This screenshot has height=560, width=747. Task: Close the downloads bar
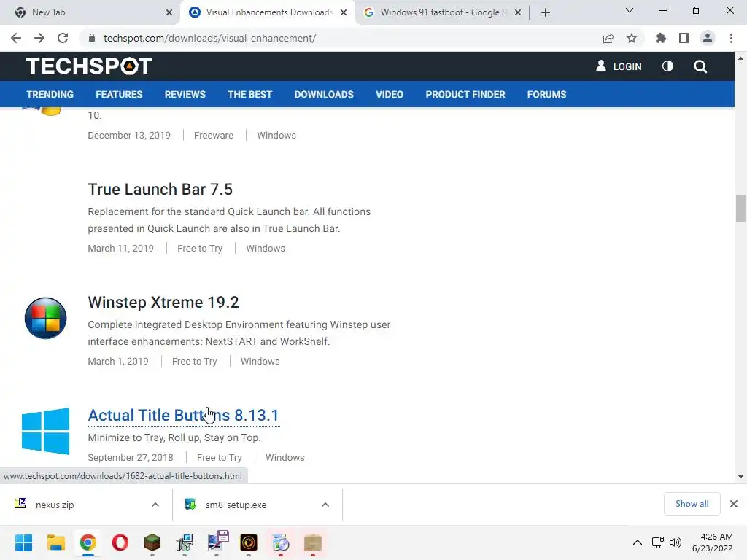click(x=734, y=504)
